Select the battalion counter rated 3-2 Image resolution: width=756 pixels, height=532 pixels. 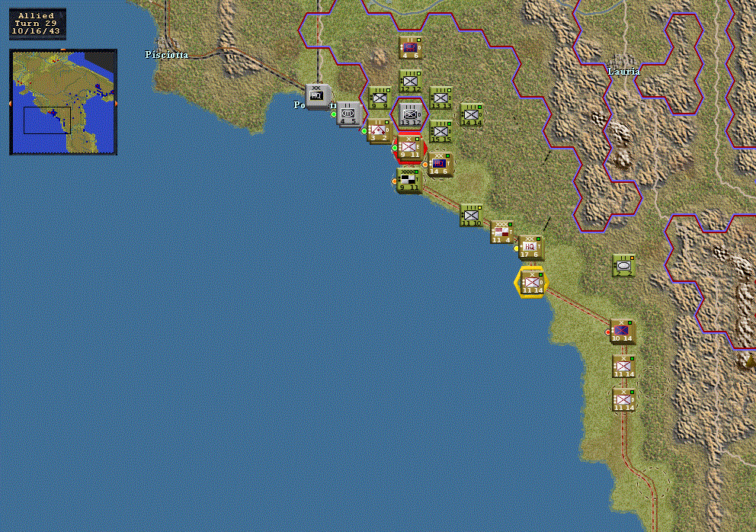pyautogui.click(x=379, y=130)
